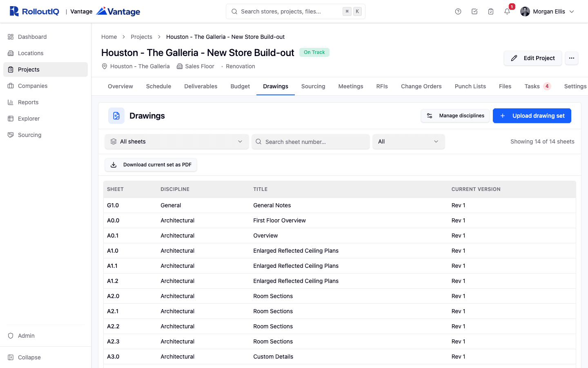Open the All version filter dropdown
Viewport: 588px width, 368px height.
pyautogui.click(x=408, y=141)
